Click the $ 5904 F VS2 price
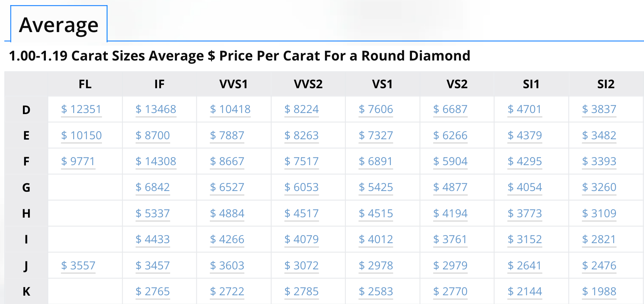Image resolution: width=644 pixels, height=304 pixels. (x=450, y=161)
